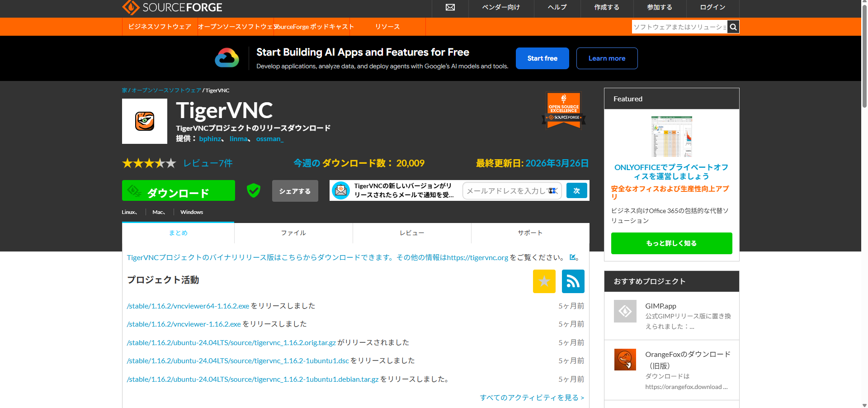868x408 pixels.
Task: Click もっと詳しく知る green button
Action: [671, 243]
